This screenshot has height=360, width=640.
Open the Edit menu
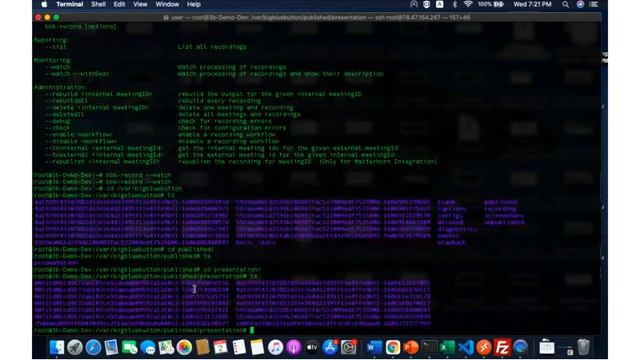pos(119,4)
